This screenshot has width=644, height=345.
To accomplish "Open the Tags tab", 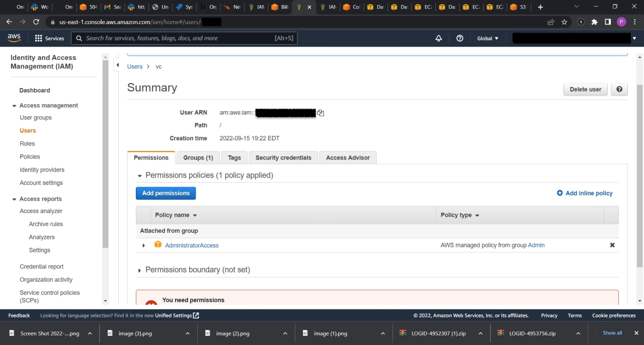I will pyautogui.click(x=234, y=157).
